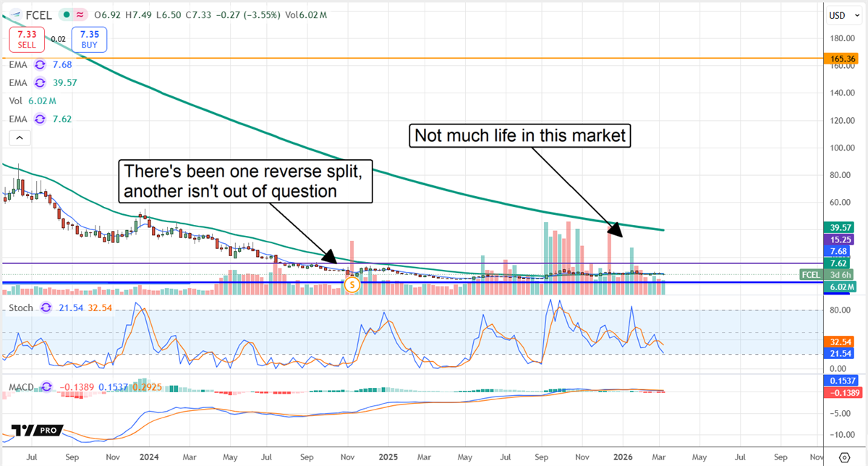Select the S split event marker on the chart

(352, 285)
